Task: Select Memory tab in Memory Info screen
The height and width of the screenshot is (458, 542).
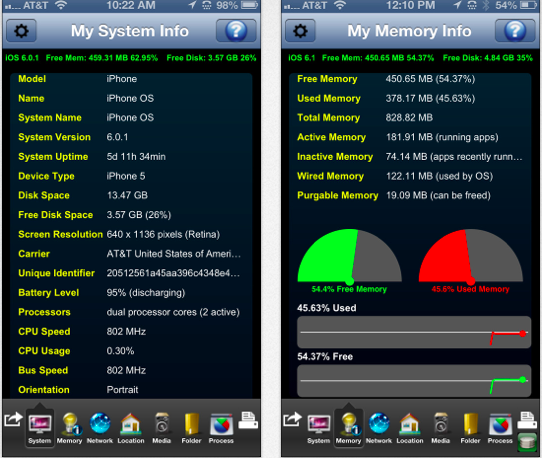Action: 348,428
